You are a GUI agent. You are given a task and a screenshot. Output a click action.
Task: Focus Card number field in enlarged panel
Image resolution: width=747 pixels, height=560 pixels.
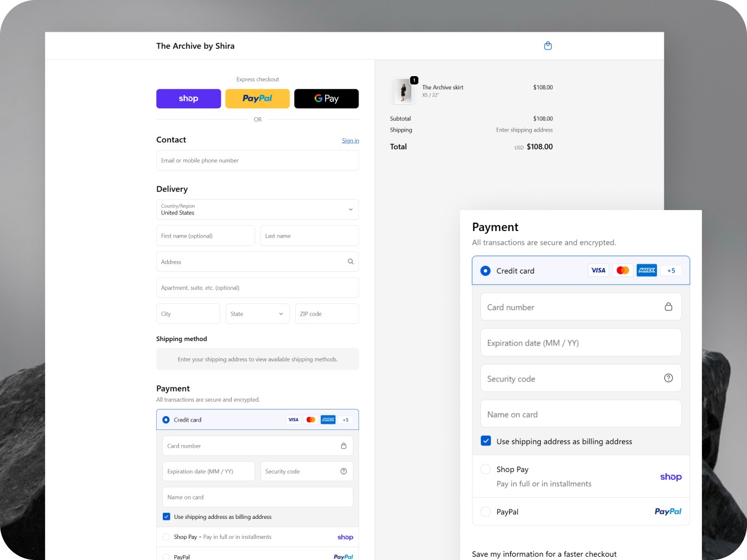[581, 307]
